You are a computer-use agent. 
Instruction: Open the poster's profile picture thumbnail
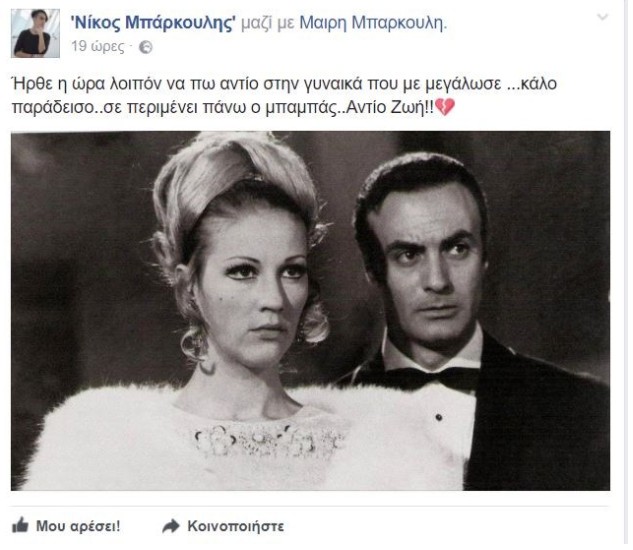(x=36, y=34)
